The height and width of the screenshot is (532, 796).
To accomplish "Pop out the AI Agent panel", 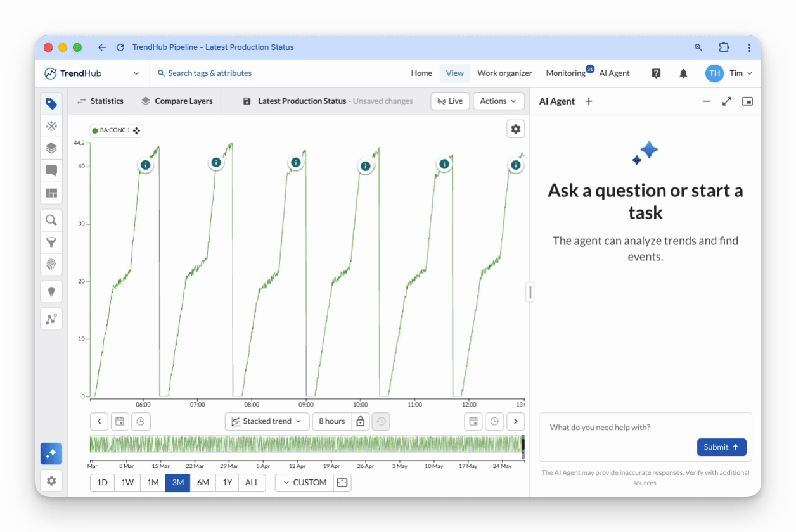I will (x=747, y=101).
